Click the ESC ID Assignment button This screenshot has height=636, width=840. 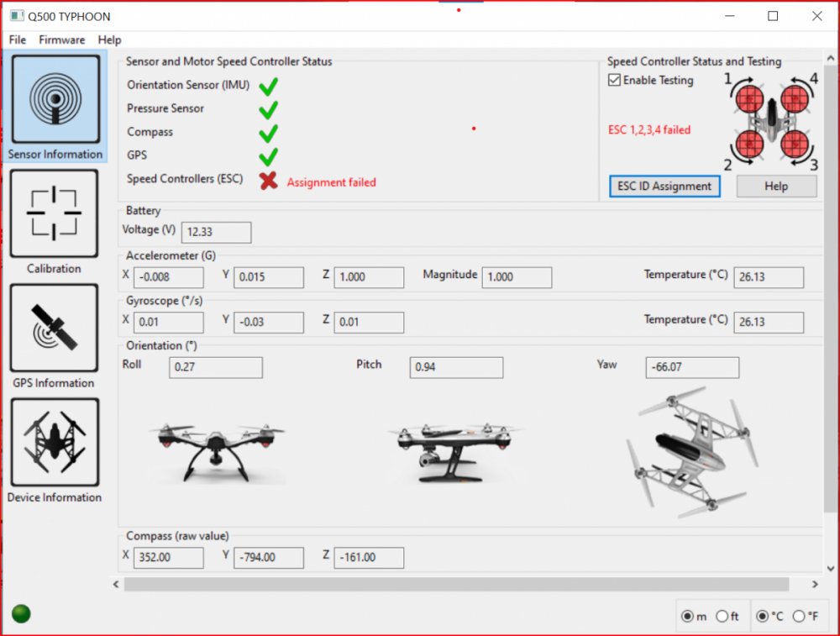(664, 186)
